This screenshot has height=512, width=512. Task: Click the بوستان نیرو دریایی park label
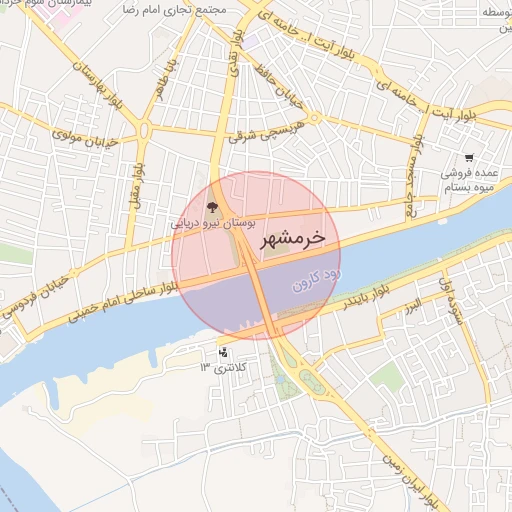(213, 223)
